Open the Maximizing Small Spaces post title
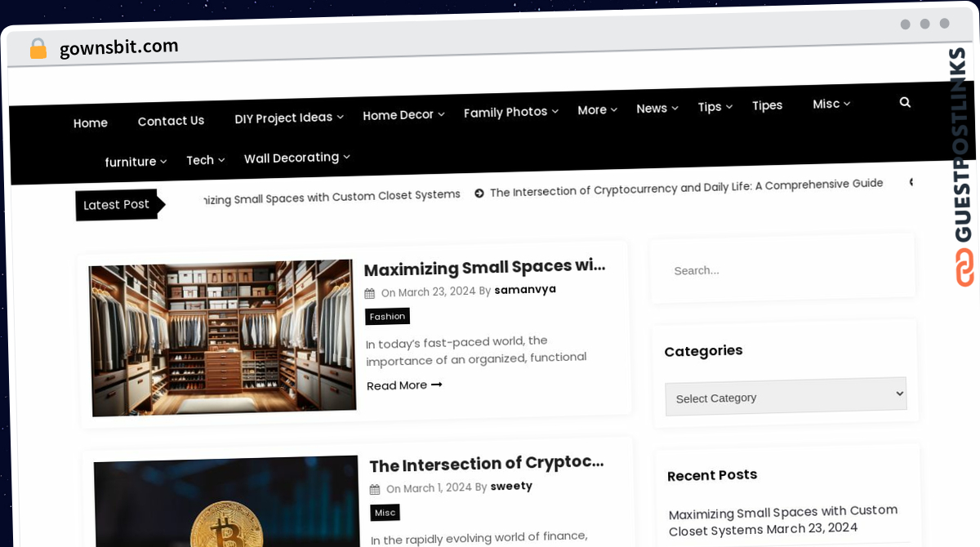Image resolution: width=980 pixels, height=547 pixels. pyautogui.click(x=484, y=267)
